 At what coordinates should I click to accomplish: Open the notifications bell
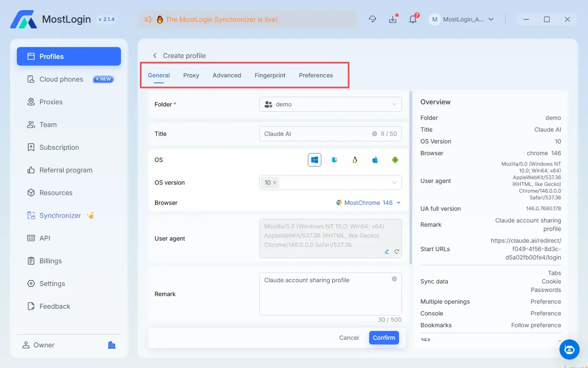coord(413,19)
